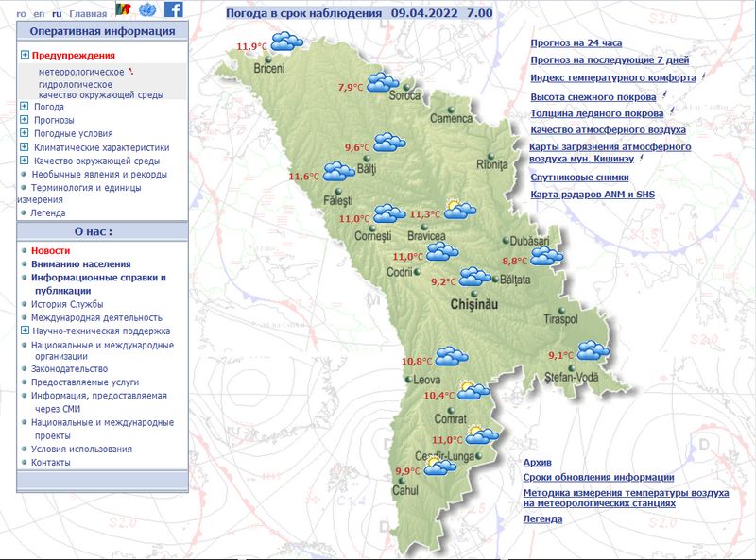Expand Научно-техническая поддержка item
Screen dimensions: 756x560
click(x=25, y=331)
